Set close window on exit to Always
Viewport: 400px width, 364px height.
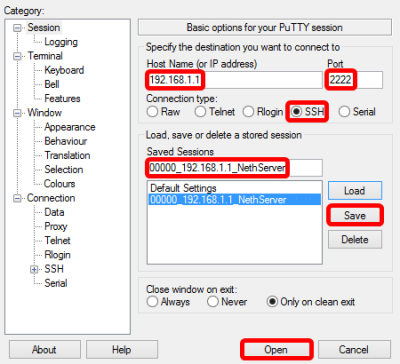168,302
